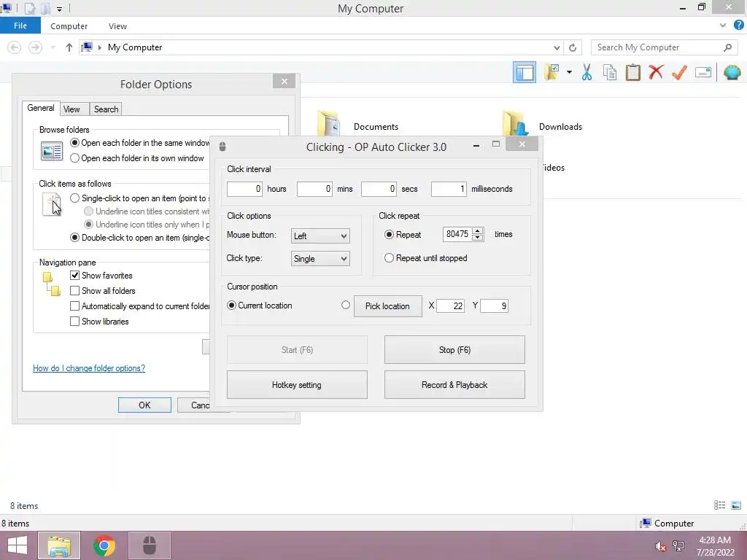747x560 pixels.
Task: Open the Downloads folder icon
Action: coord(515,124)
